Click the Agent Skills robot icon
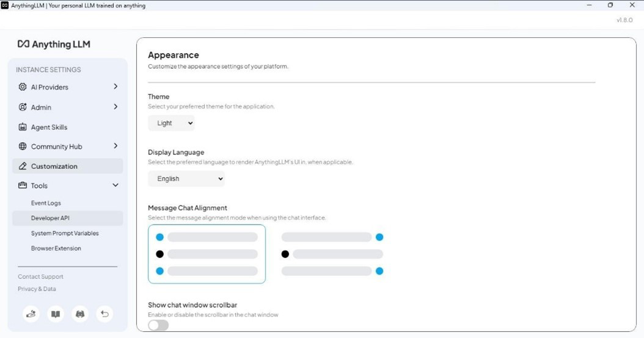 coord(23,127)
